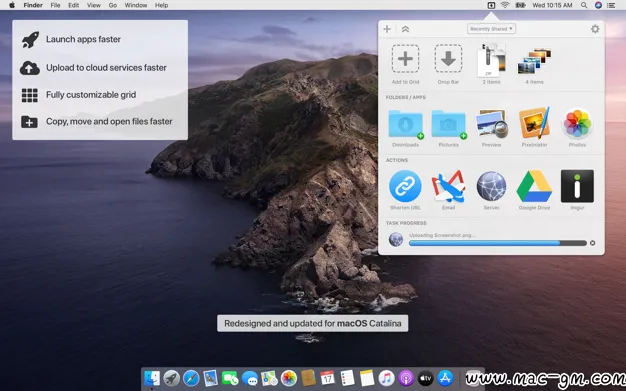Open the Go menu

[x=113, y=5]
